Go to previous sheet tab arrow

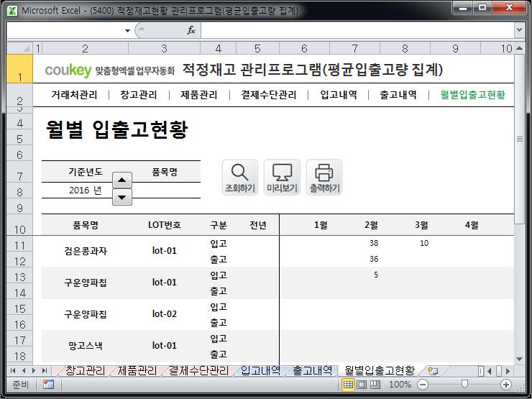pos(24,371)
